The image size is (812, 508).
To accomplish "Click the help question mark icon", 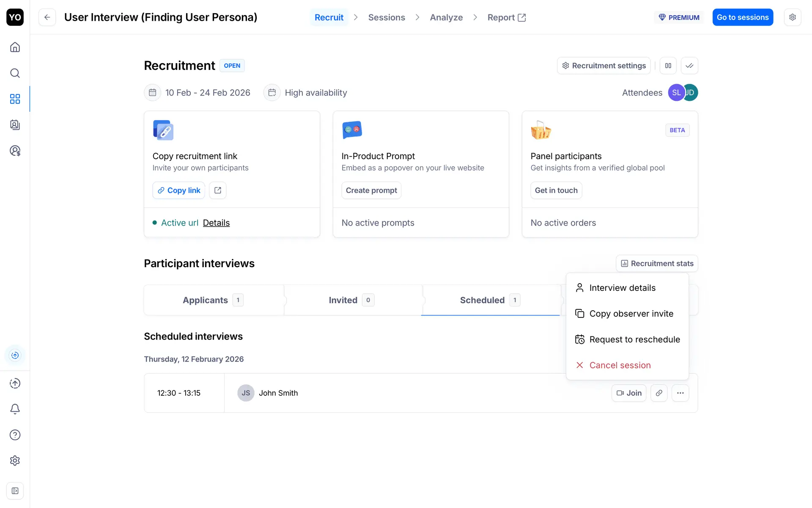I will click(15, 435).
